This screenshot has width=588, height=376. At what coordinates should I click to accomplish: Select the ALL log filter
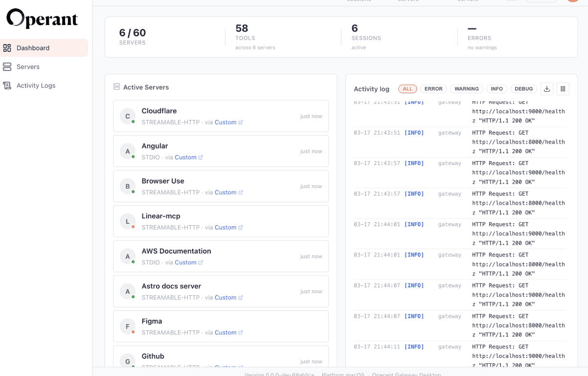click(x=407, y=89)
